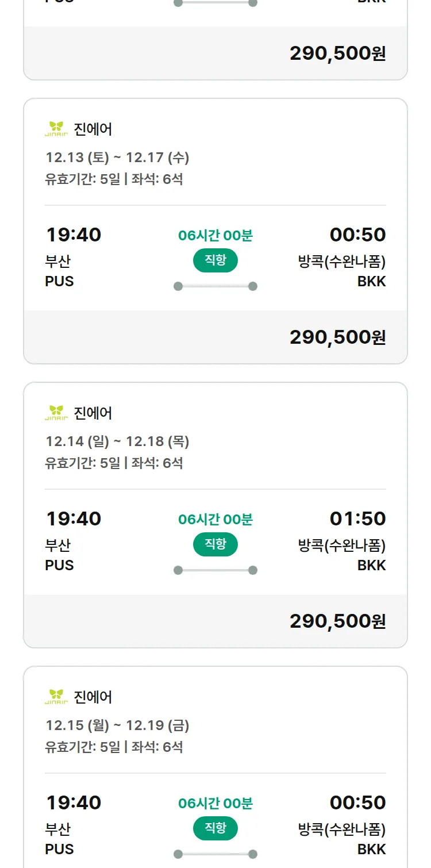
Task: Click route line under 12.14 flight duration
Action: pyautogui.click(x=215, y=570)
